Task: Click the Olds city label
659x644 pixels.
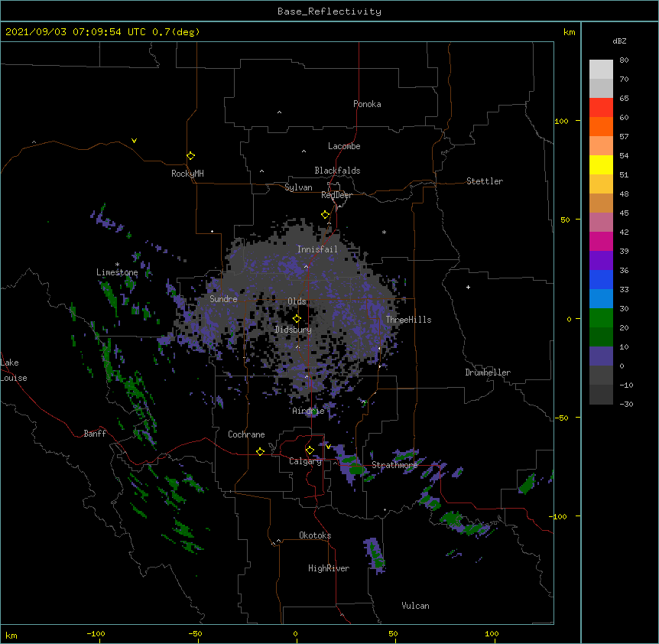Action: coord(297,301)
